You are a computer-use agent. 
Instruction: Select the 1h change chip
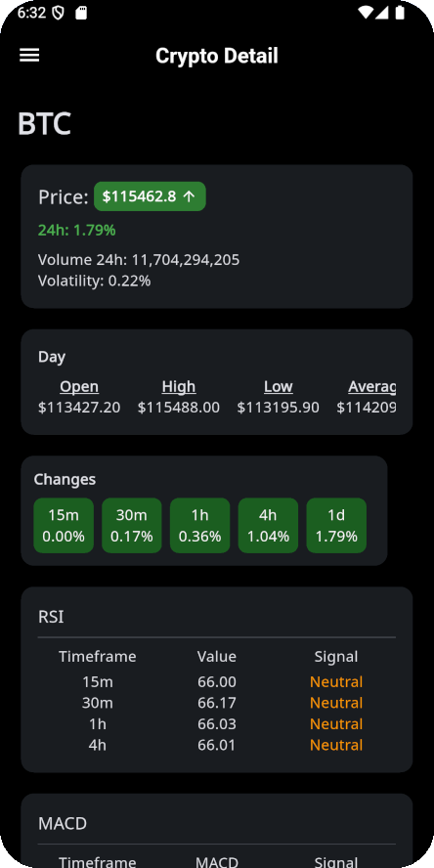pos(199,525)
